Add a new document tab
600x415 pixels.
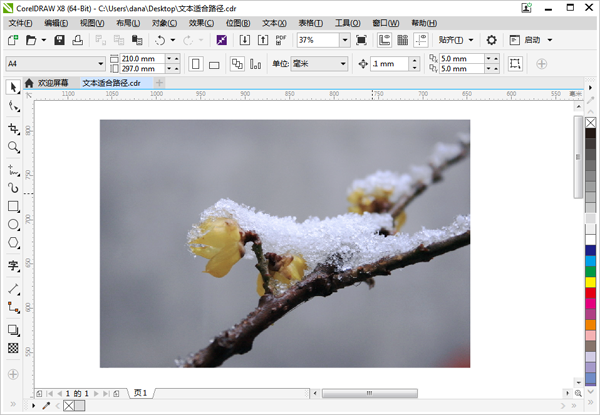(x=159, y=83)
